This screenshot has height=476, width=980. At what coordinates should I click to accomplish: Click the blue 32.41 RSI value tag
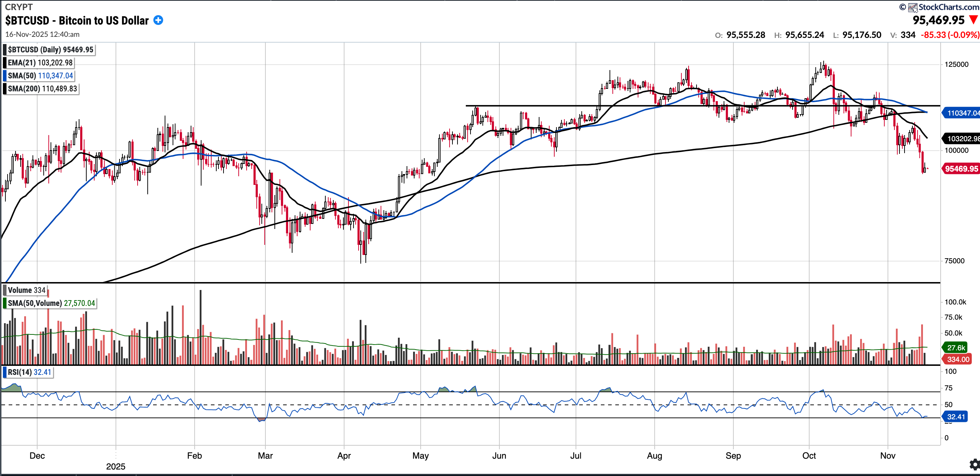click(956, 417)
